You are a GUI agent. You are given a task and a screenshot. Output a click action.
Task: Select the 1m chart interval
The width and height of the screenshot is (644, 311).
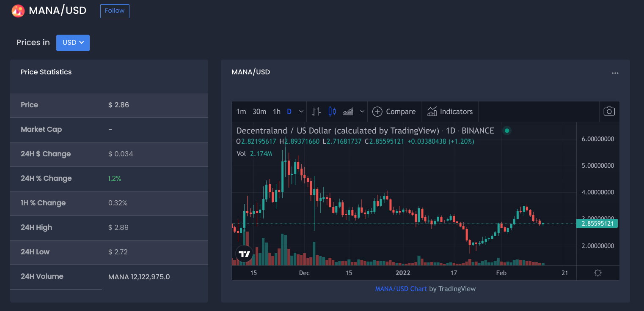point(241,112)
